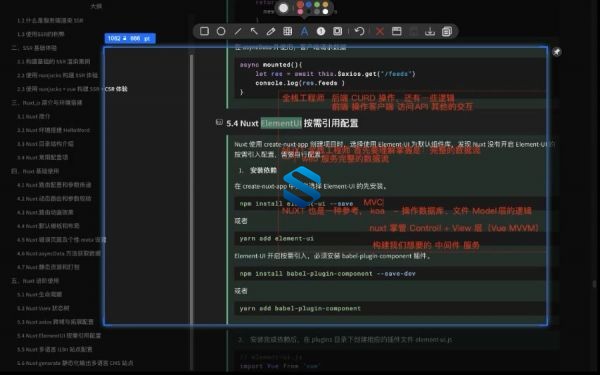Pick the blue color swatch
This screenshot has height=375, width=600.
(309, 5)
